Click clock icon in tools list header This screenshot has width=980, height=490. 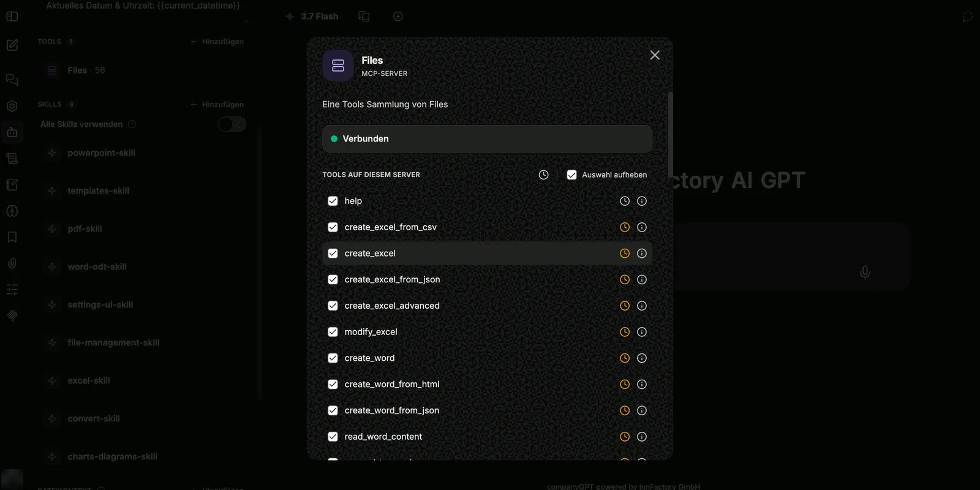pyautogui.click(x=543, y=175)
